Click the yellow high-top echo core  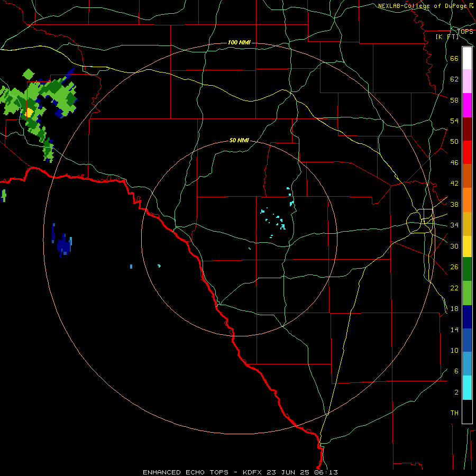click(x=29, y=113)
